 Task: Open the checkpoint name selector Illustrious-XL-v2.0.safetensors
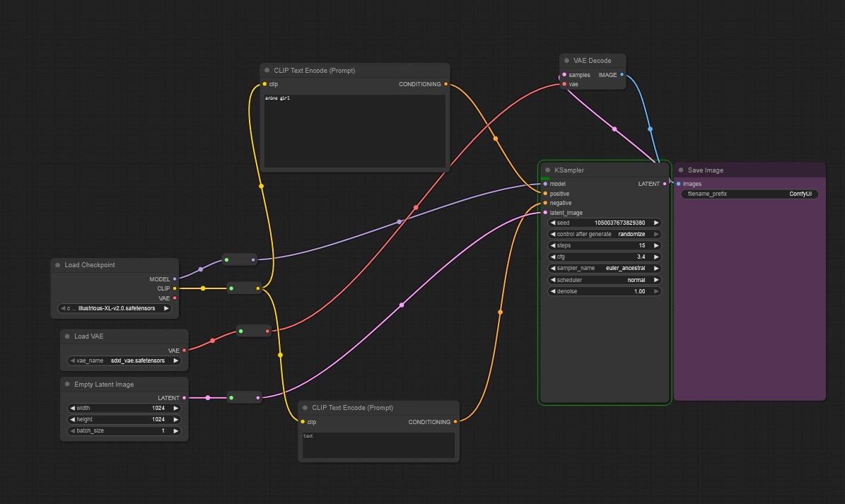coord(115,308)
